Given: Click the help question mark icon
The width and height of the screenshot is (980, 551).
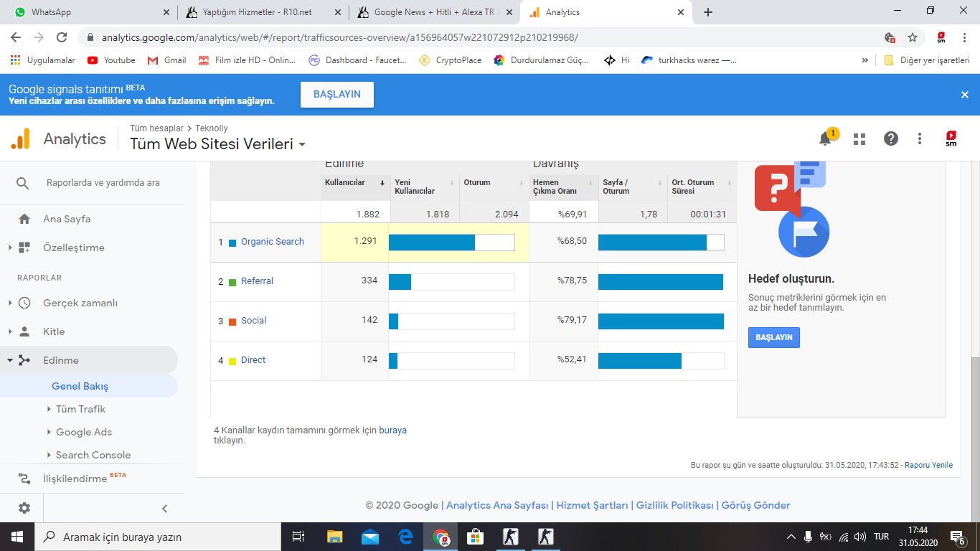Looking at the screenshot, I should [891, 139].
